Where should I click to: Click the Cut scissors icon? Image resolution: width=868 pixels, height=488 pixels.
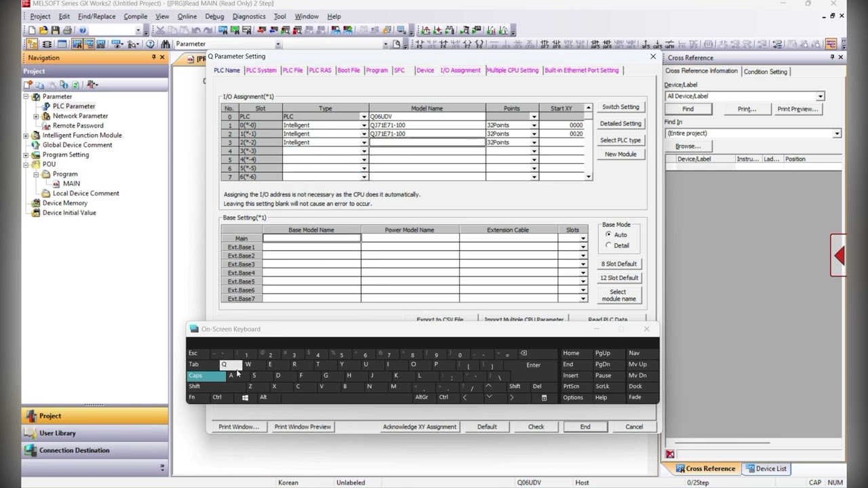pos(160,30)
